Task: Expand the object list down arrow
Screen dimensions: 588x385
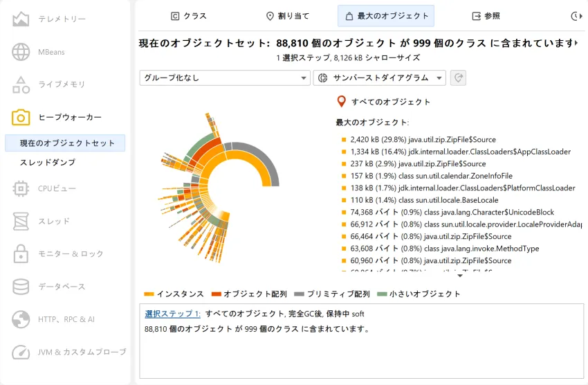Action: 460,276
